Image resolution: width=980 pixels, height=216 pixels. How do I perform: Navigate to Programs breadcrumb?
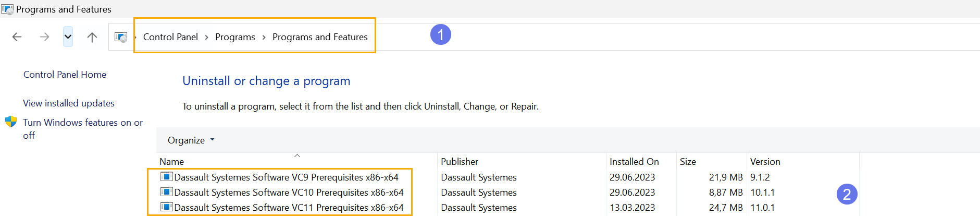pos(235,37)
